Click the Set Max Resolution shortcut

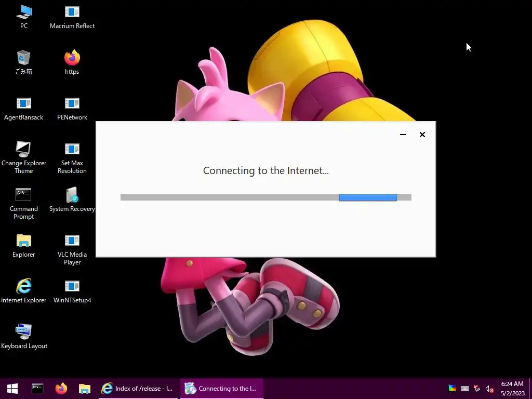tap(72, 158)
